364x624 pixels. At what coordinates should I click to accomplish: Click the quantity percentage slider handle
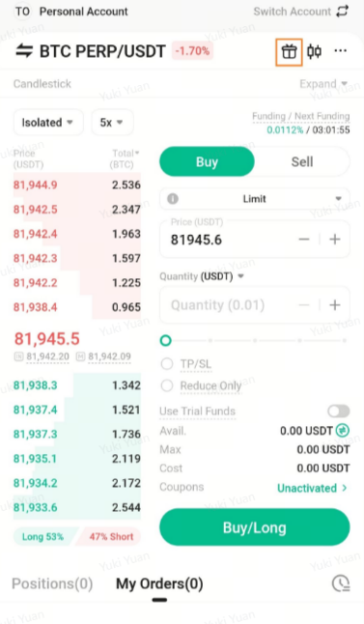[x=165, y=341]
